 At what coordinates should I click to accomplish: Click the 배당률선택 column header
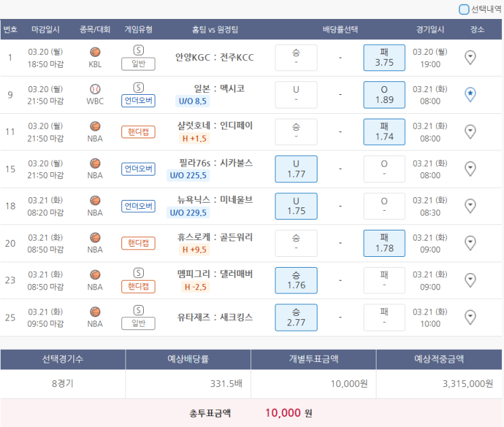click(x=340, y=30)
